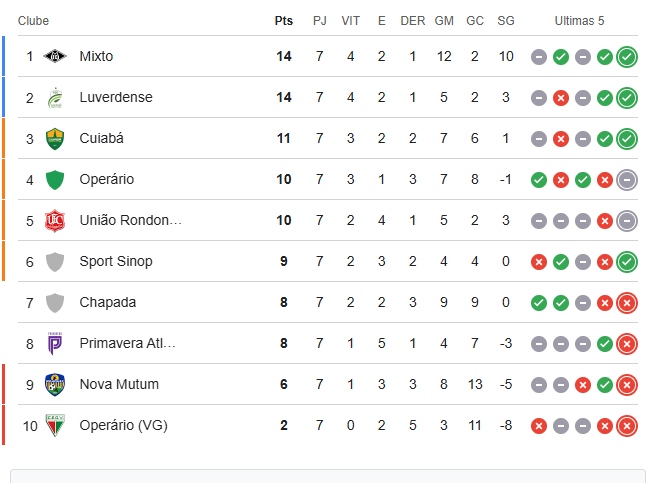Screen dimensions: 670x483
Task: Click the Nova Mutum crest icon
Action: click(54, 384)
